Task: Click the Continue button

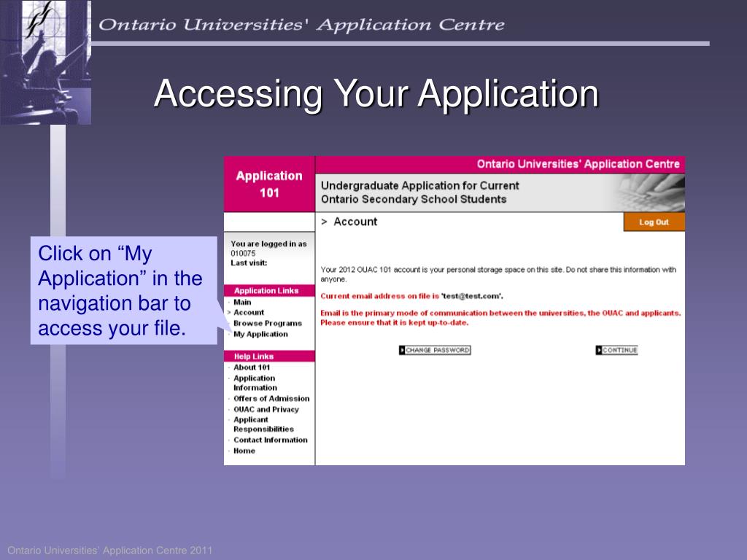Action: pos(616,351)
